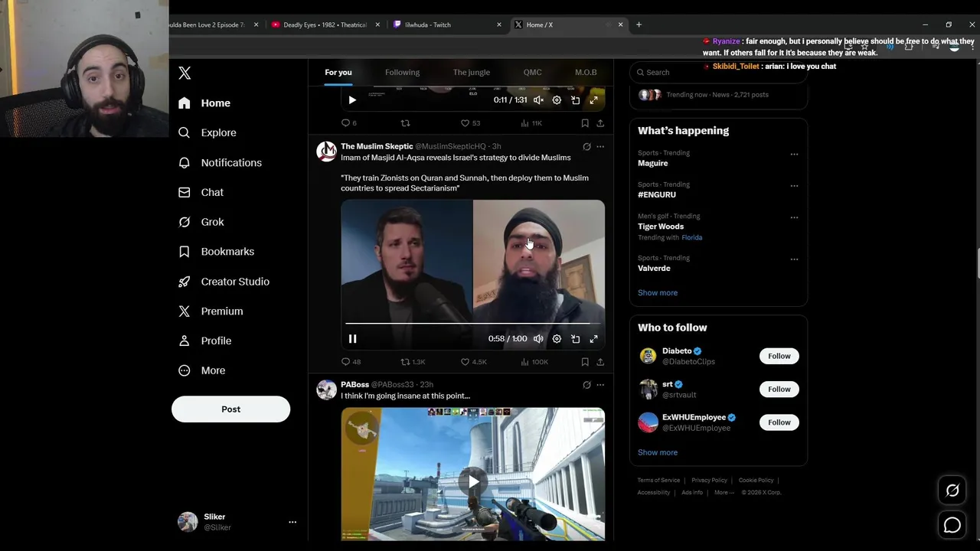This screenshot has width=980, height=551.
Task: Open Creator Studio in the sidebar
Action: (224, 282)
